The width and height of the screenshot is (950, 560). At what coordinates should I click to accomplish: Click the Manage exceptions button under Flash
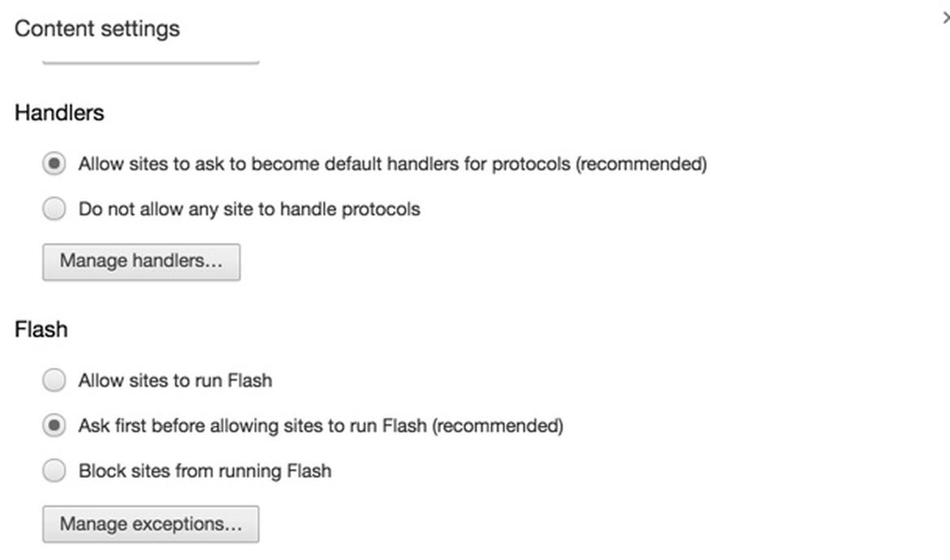[x=151, y=524]
